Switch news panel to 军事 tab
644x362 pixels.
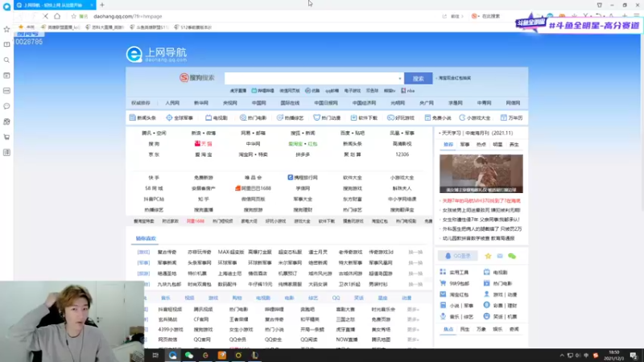(x=464, y=145)
